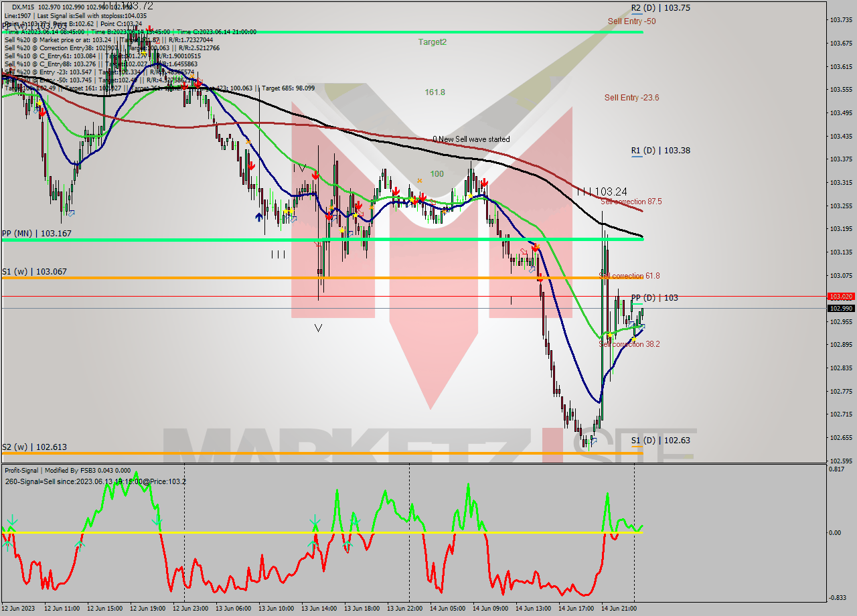
Task: Select the 'Sell correction 87.5' label
Action: coord(631,202)
